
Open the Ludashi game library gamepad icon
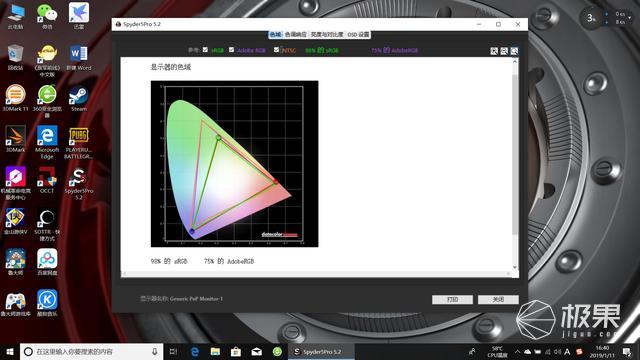coord(16,304)
